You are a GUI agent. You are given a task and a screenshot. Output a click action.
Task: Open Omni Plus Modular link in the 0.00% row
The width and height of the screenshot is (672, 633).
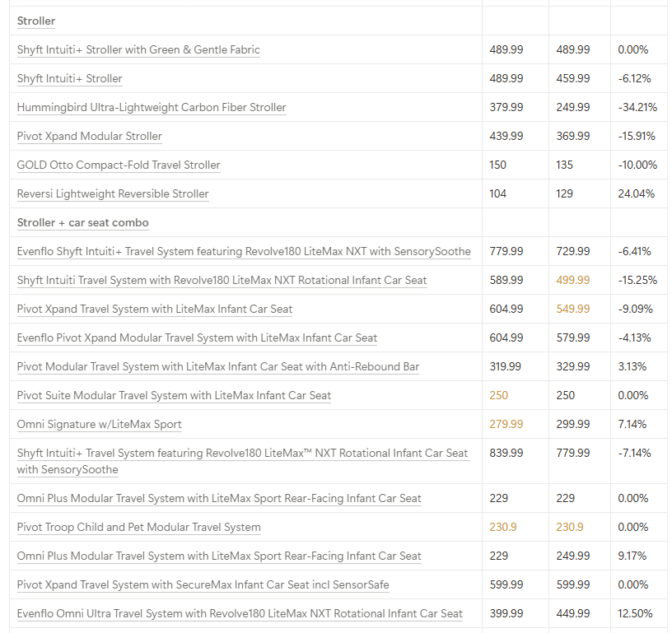tap(219, 499)
